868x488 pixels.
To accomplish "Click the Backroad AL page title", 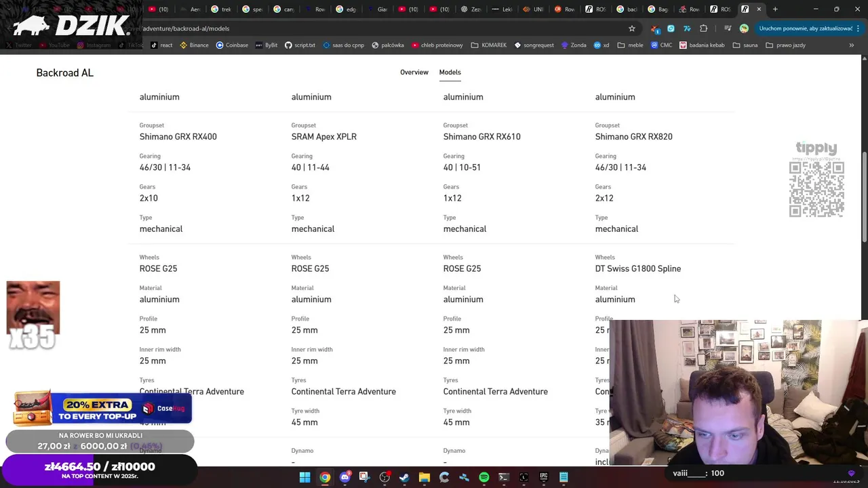I will [x=64, y=73].
